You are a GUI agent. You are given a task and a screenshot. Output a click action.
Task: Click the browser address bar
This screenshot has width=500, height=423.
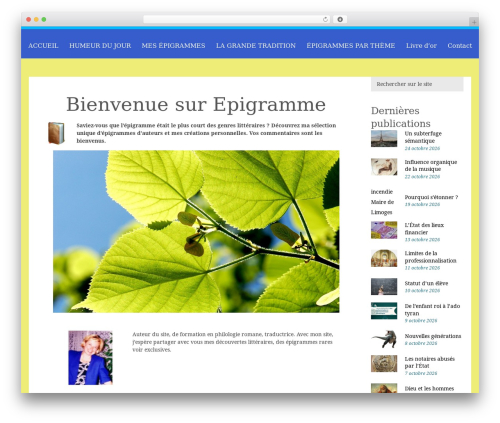coord(237,20)
